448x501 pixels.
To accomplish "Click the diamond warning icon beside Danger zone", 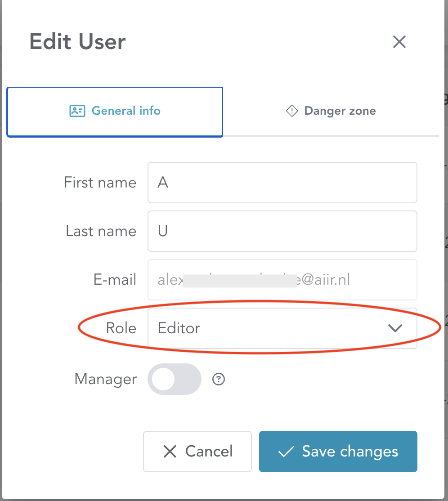I will click(292, 111).
